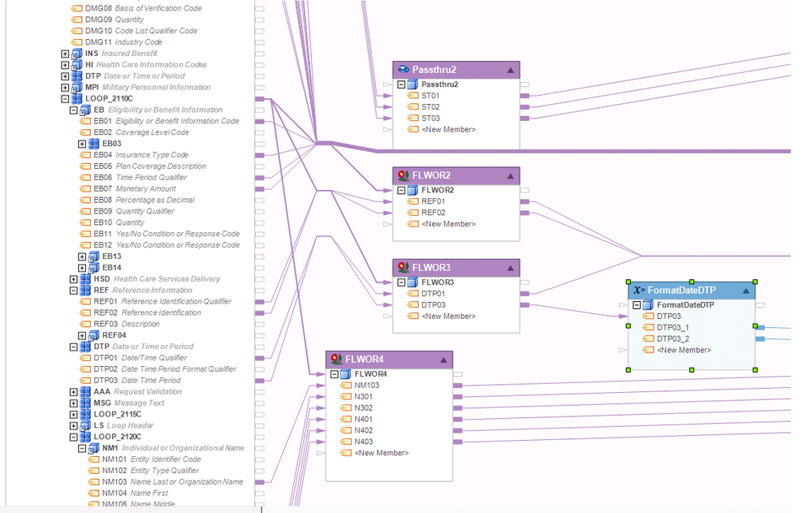Collapse FormatDateDTP box using header triangle
The height and width of the screenshot is (513, 812).
coord(745,291)
